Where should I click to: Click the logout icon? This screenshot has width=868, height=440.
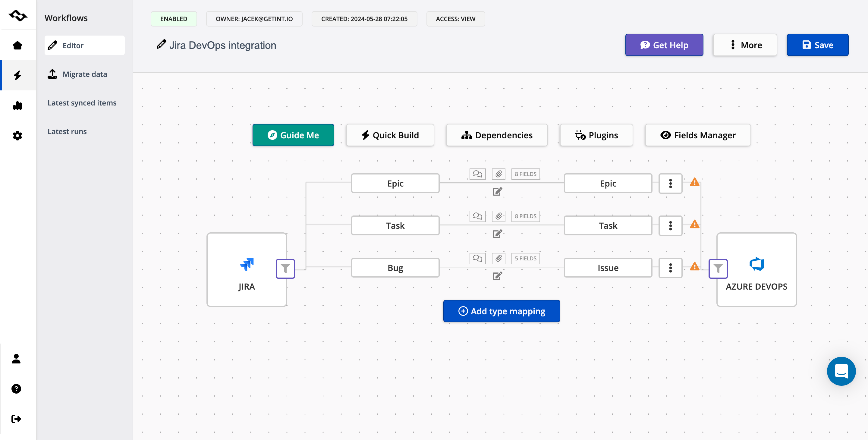(x=16, y=419)
